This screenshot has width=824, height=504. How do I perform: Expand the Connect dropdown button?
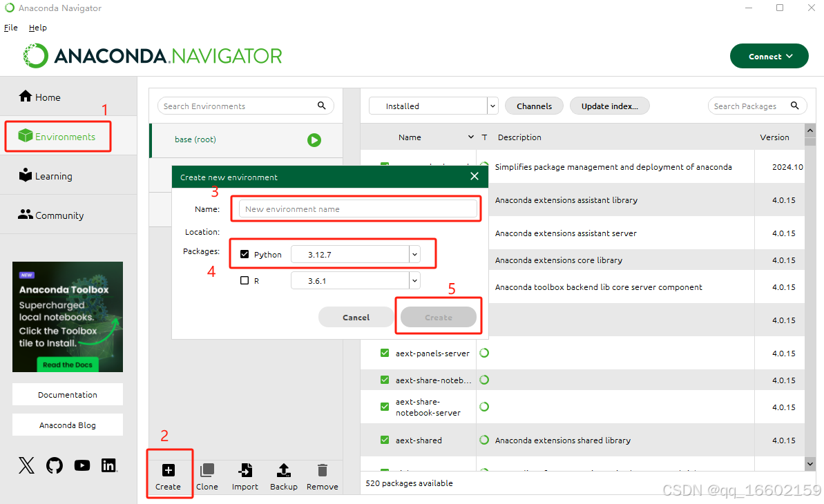click(x=769, y=56)
